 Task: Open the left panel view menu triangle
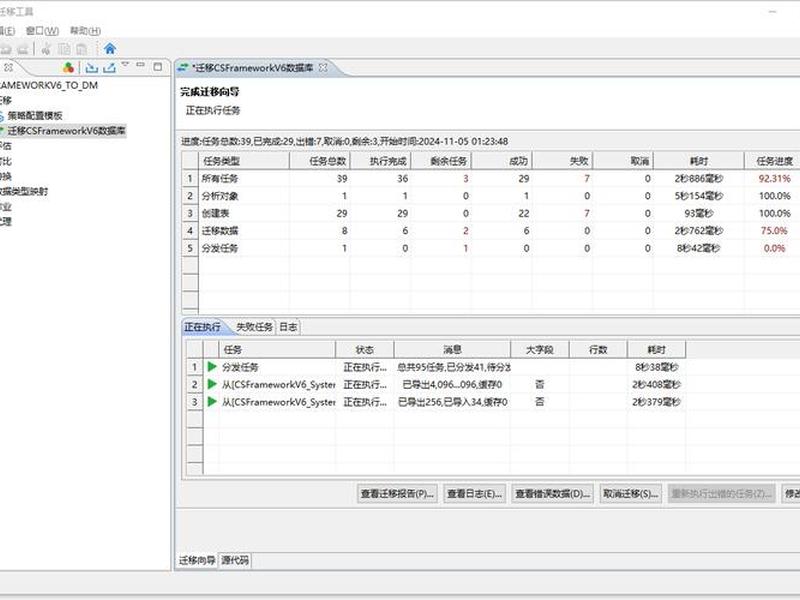(126, 64)
